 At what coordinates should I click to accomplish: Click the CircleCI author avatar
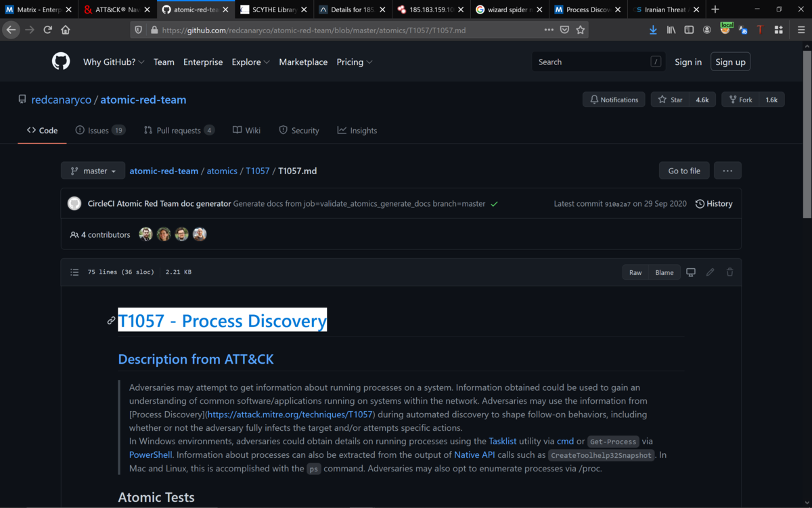pos(74,203)
